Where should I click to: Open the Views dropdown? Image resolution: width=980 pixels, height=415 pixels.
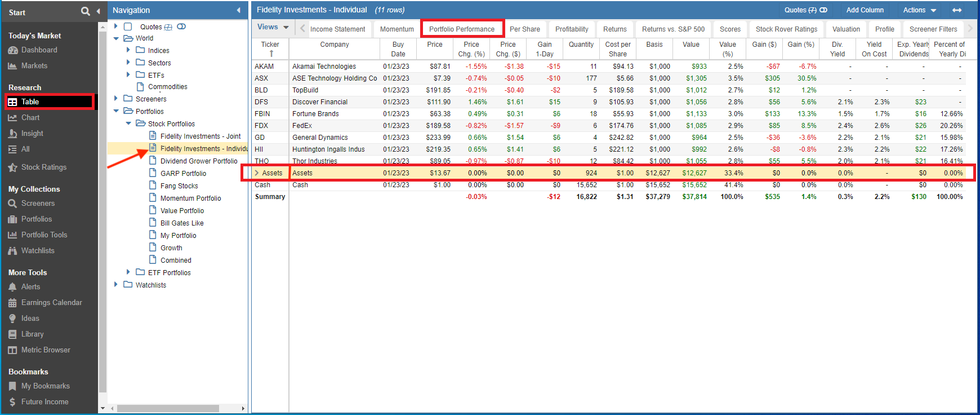click(273, 27)
